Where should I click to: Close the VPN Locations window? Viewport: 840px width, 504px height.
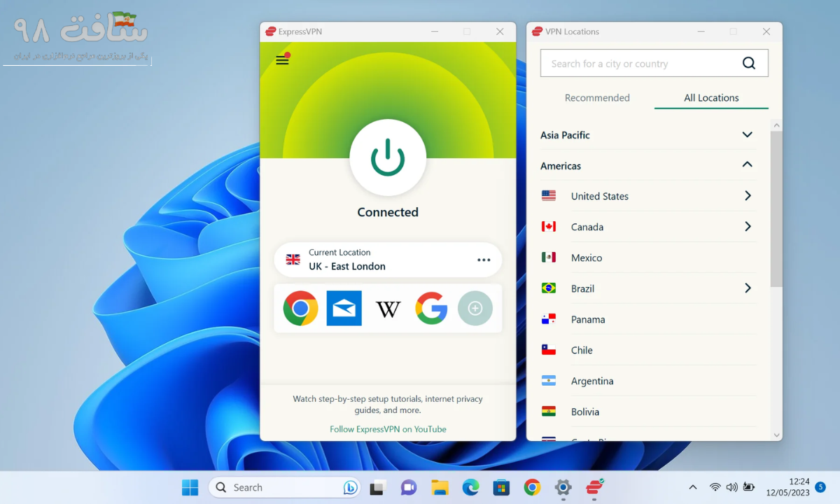(x=766, y=31)
